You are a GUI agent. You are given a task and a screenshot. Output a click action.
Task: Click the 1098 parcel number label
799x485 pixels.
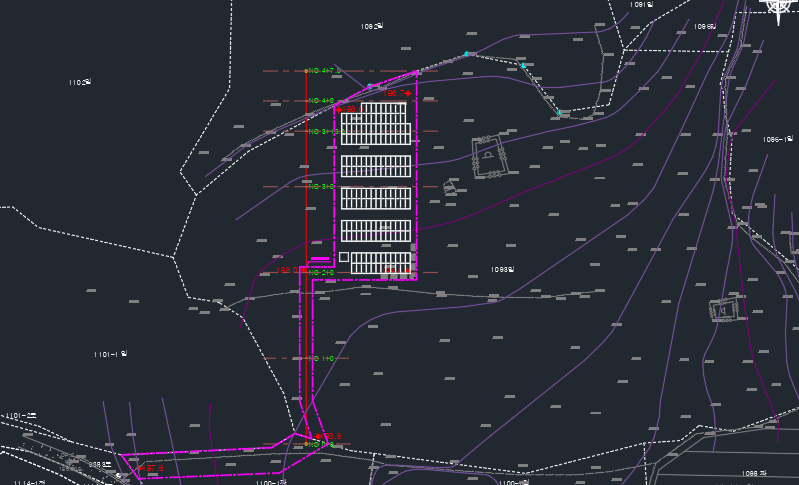coord(503,269)
